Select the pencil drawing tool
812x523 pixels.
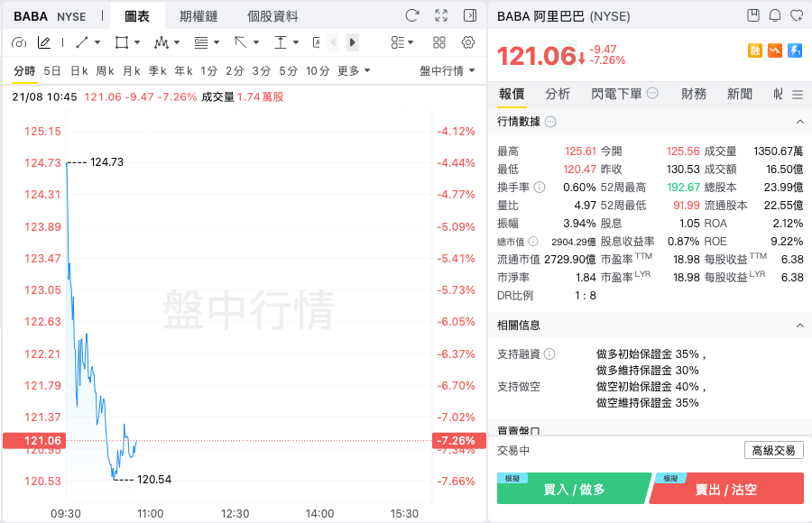[x=44, y=42]
